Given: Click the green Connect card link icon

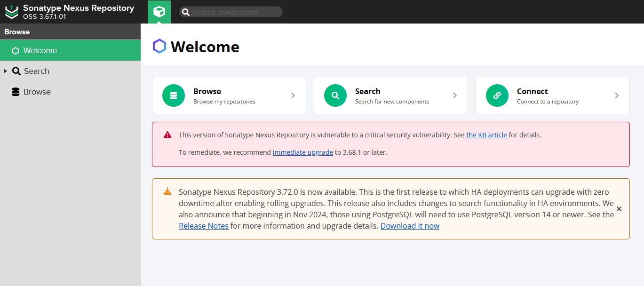Looking at the screenshot, I should coord(497,95).
